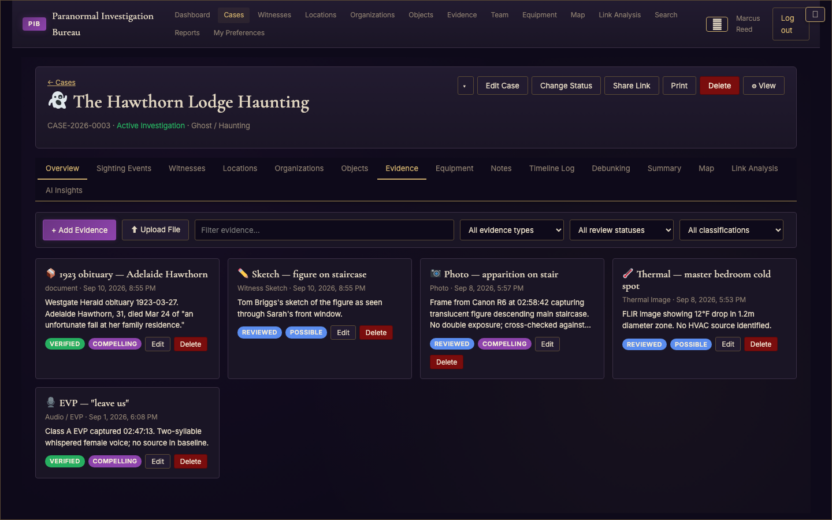The image size is (832, 520).
Task: Switch to the Summary case tab
Action: click(664, 168)
